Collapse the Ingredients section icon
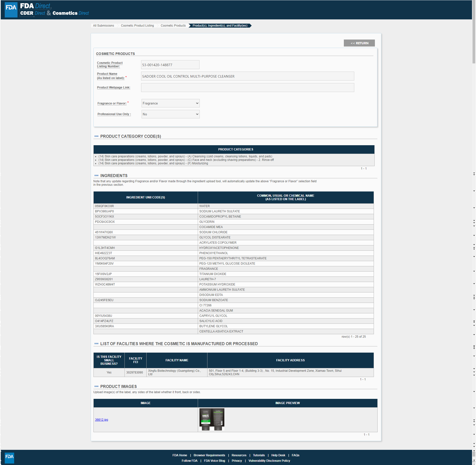The height and width of the screenshot is (465, 476). point(96,176)
